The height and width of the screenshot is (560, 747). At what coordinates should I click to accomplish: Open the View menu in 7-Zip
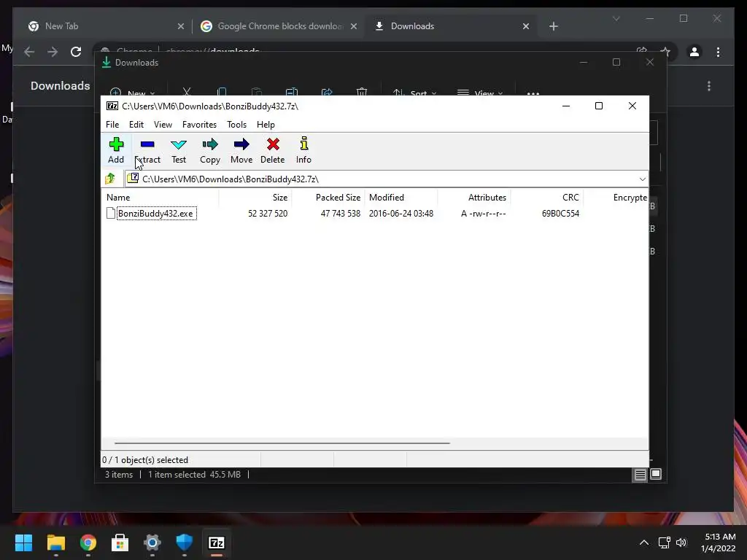coord(163,124)
